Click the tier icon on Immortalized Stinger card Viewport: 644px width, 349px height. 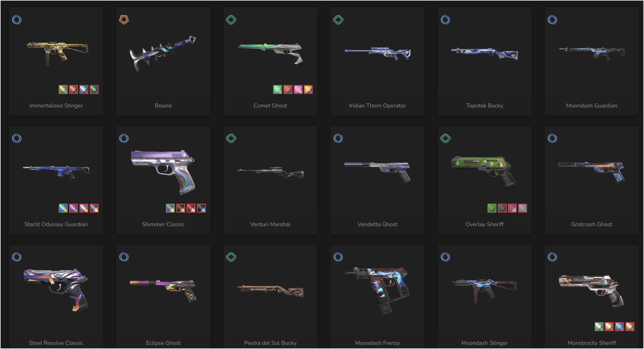tap(17, 20)
